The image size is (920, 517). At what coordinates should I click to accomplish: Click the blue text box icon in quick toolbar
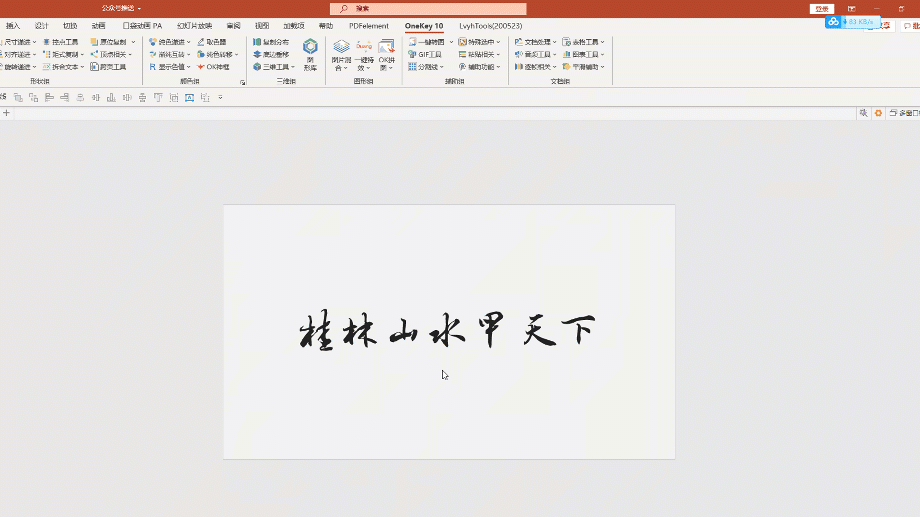tap(190, 97)
